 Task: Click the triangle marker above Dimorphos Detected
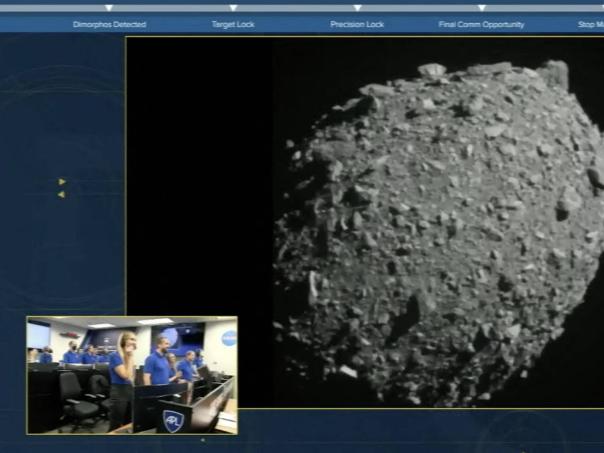point(109,8)
